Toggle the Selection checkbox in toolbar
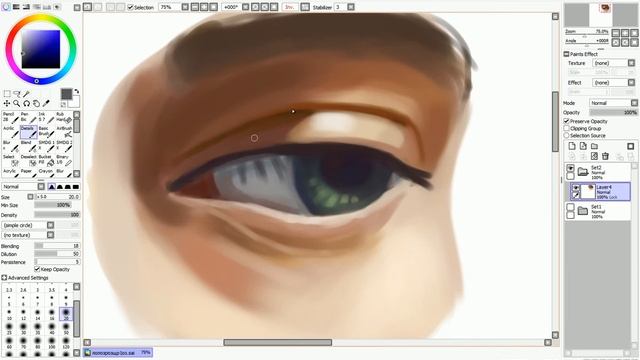Screen dimensions: 640x360 pyautogui.click(x=131, y=7)
